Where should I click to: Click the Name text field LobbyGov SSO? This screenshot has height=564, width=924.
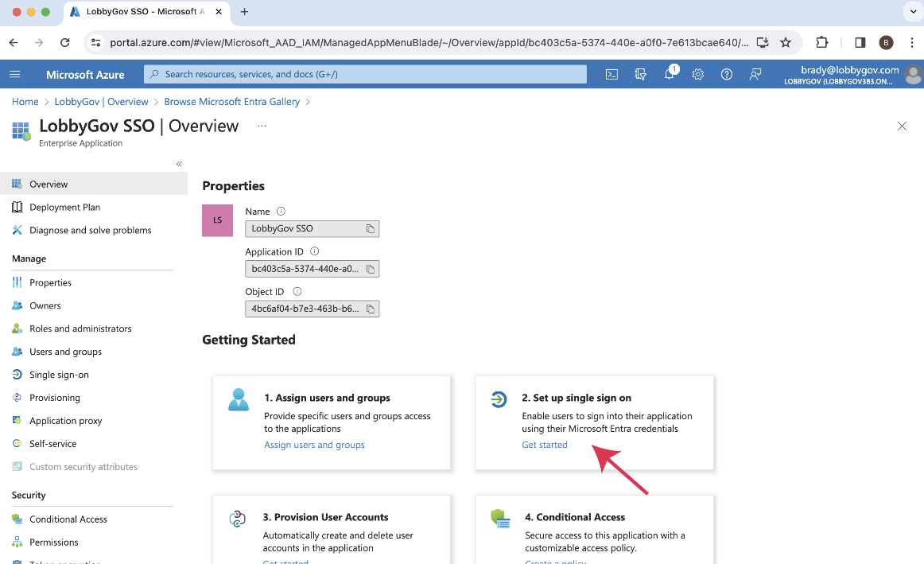click(x=312, y=228)
